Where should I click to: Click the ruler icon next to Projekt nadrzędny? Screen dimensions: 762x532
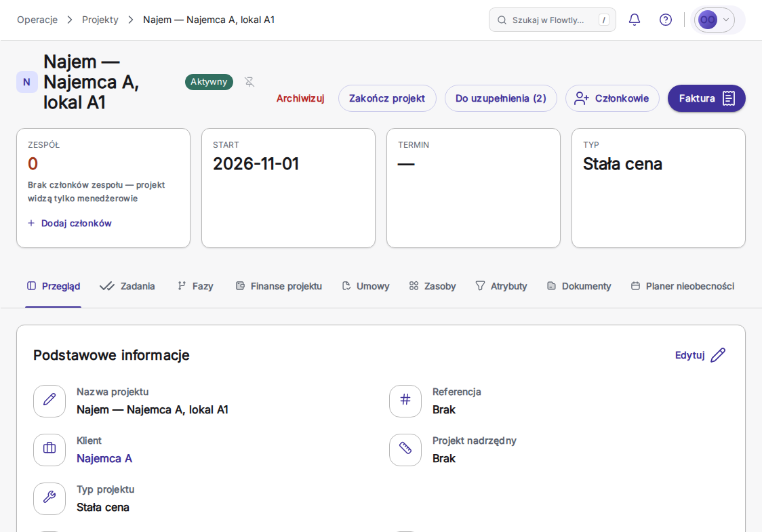point(405,449)
